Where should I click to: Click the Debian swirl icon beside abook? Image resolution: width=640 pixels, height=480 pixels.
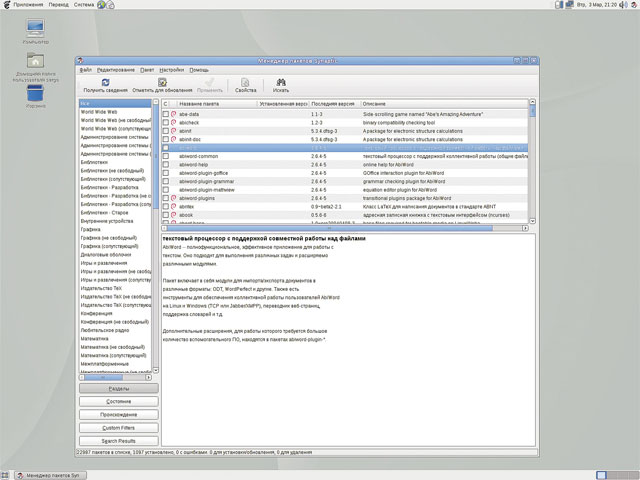coord(173,215)
